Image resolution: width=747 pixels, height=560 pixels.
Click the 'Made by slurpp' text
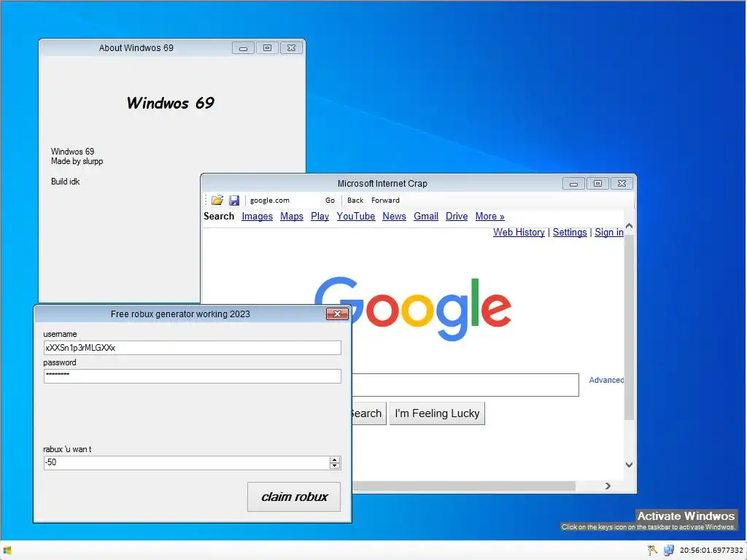[x=77, y=161]
